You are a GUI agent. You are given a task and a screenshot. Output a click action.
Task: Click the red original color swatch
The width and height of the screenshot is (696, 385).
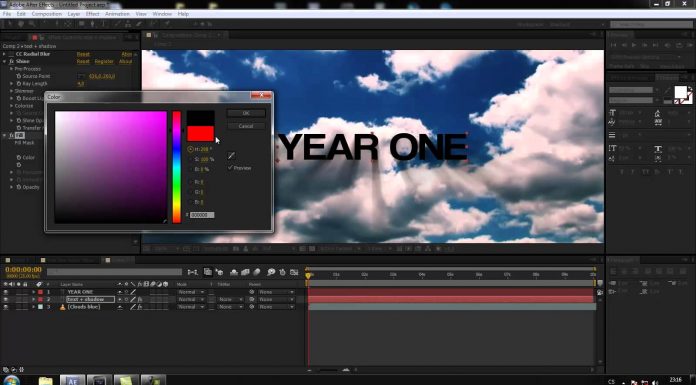click(200, 134)
